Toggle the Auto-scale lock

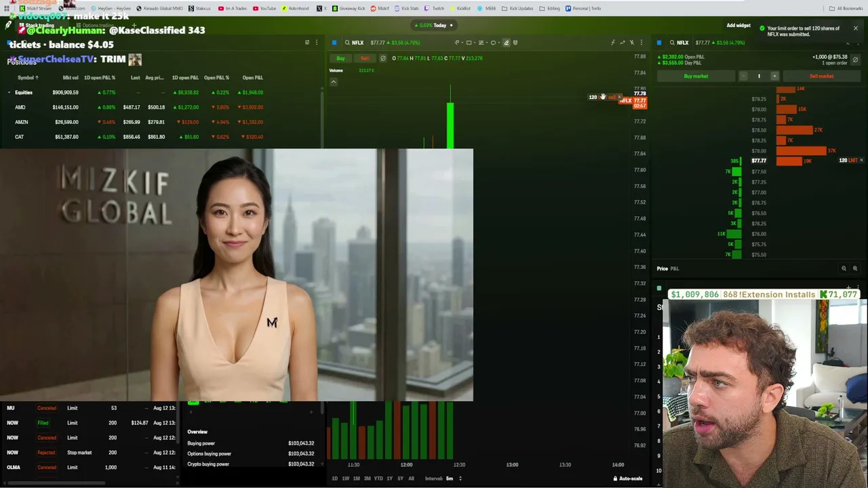click(627, 479)
